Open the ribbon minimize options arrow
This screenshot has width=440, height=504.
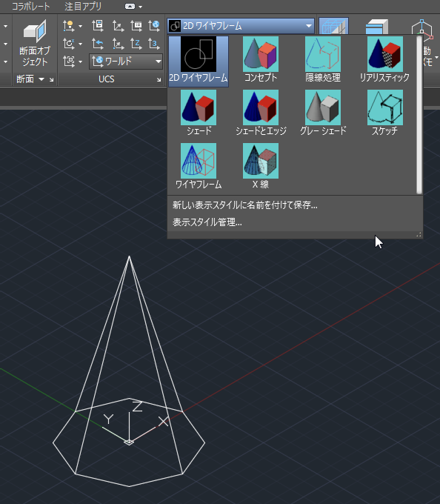coord(140,7)
